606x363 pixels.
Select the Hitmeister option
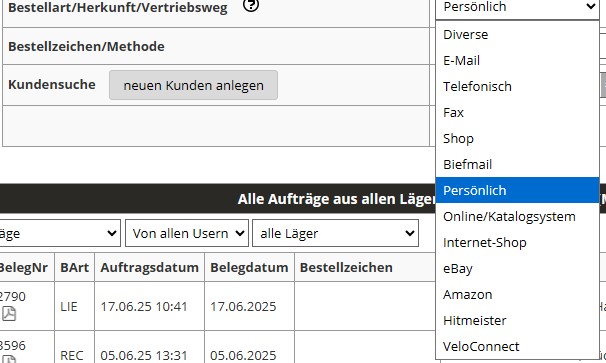pyautogui.click(x=517, y=320)
